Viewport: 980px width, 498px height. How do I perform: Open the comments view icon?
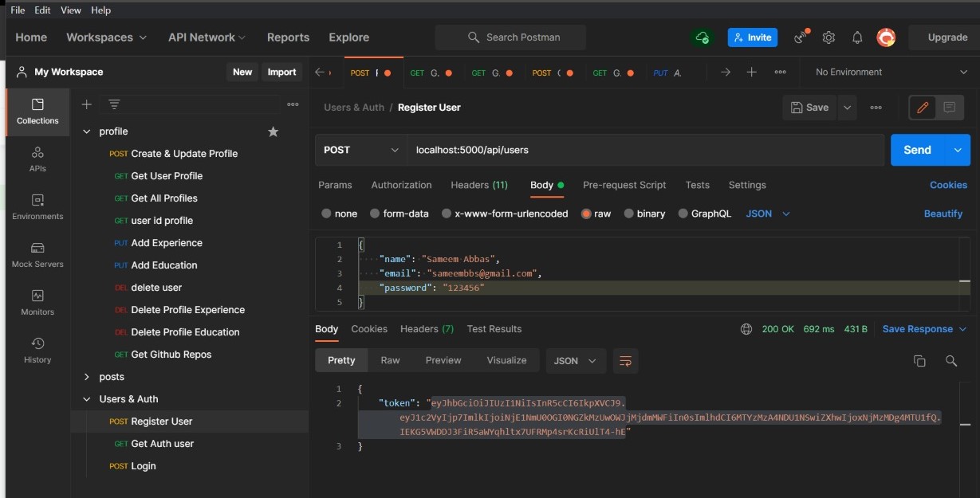click(949, 108)
